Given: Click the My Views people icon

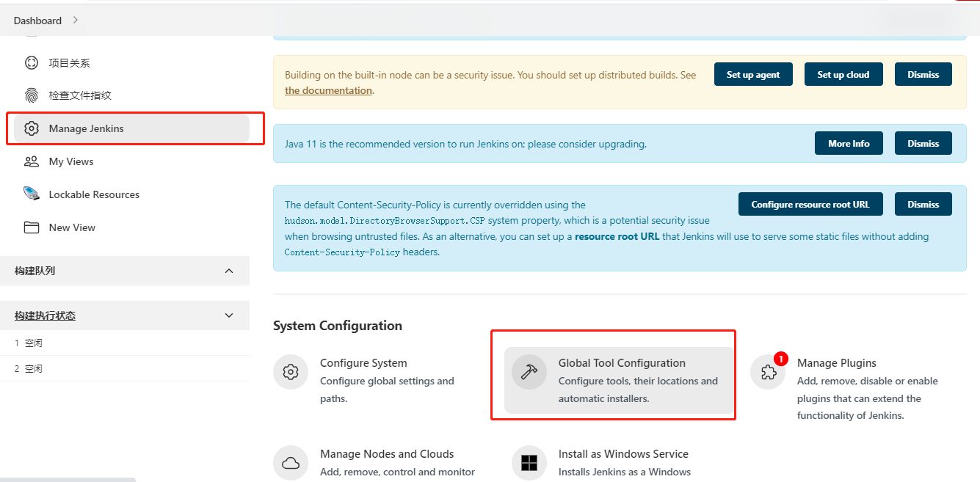Looking at the screenshot, I should [31, 161].
